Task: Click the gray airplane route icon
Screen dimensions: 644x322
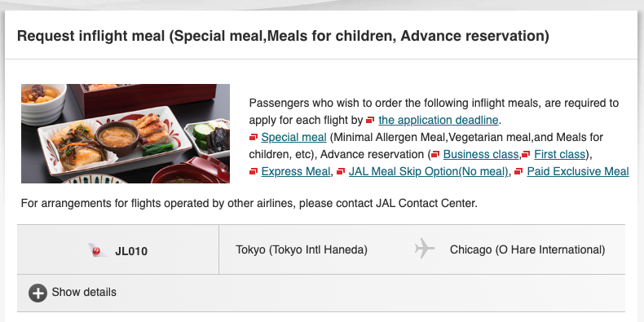Action: (425, 249)
